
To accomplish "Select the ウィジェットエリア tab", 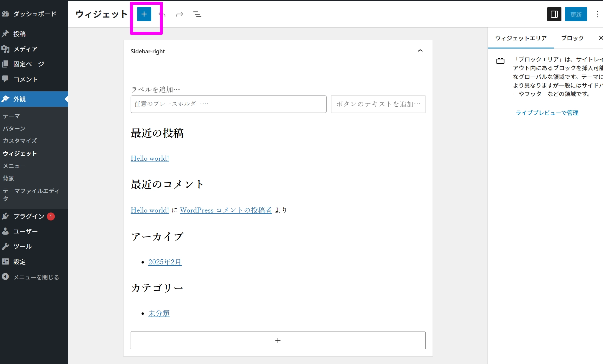I will pyautogui.click(x=521, y=38).
